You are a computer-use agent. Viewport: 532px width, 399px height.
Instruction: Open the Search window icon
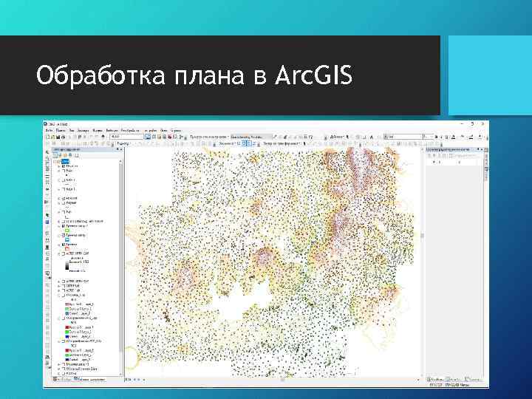click(x=164, y=137)
